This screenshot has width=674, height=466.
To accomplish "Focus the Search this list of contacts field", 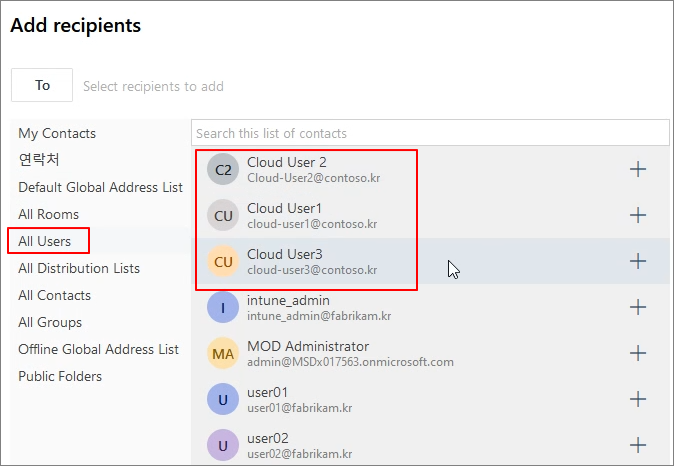I will (x=430, y=133).
